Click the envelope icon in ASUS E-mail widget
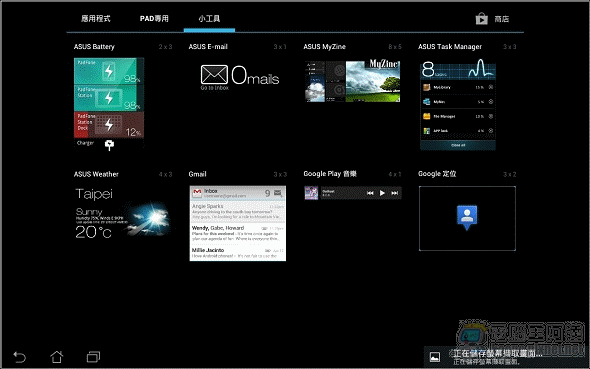Screen dimensions: 590x369 214,74
